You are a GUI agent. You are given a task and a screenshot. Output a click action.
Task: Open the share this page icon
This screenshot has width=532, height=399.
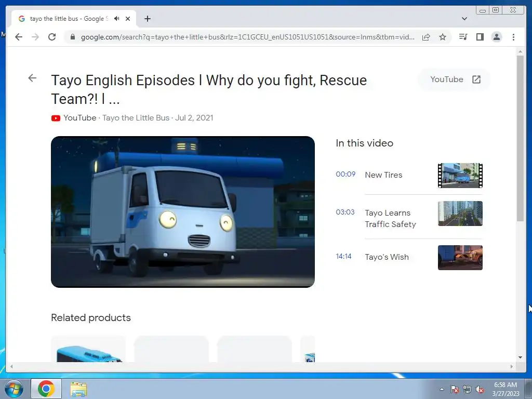tap(426, 37)
